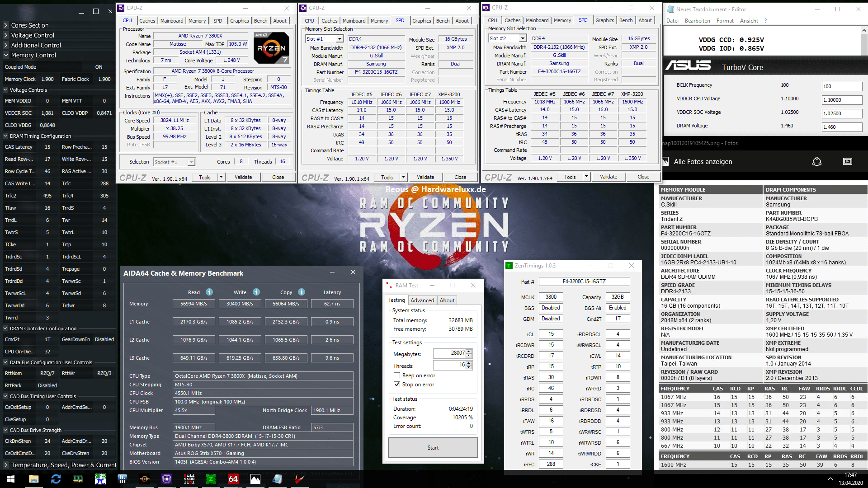Open the About tab in RAM Test

pyautogui.click(x=447, y=300)
